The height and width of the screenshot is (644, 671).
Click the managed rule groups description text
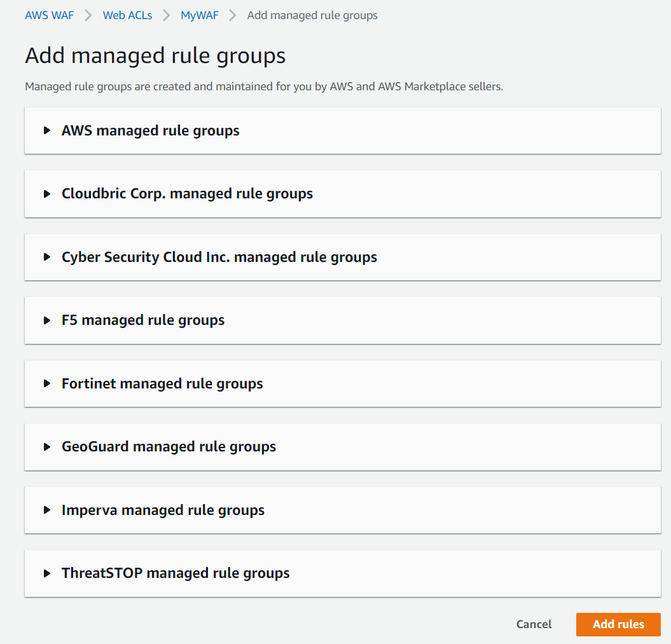[x=264, y=86]
